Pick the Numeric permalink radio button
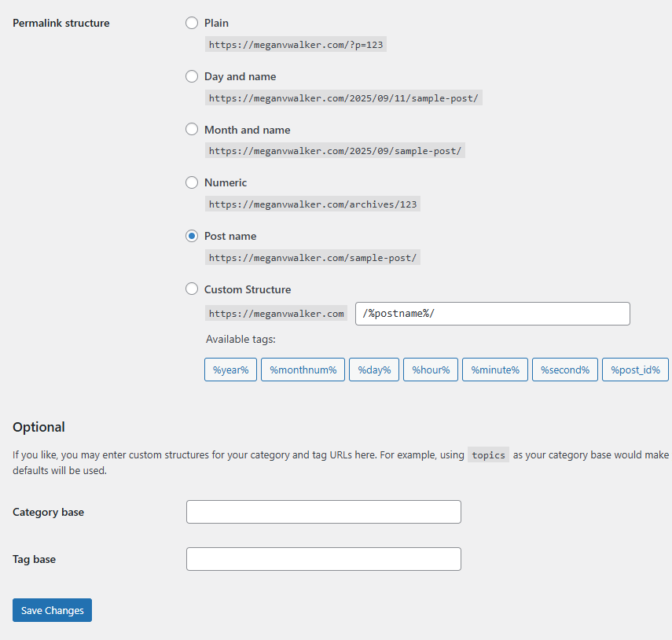672x640 pixels. point(192,182)
